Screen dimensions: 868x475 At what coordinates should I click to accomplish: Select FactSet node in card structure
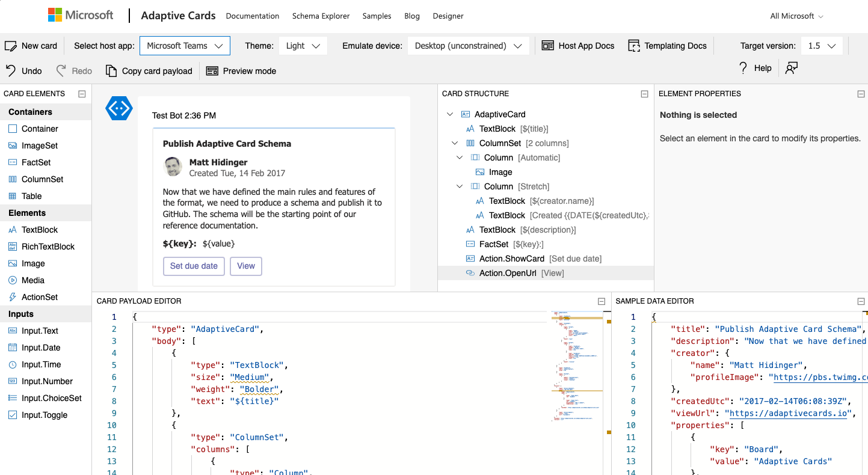(x=546, y=244)
